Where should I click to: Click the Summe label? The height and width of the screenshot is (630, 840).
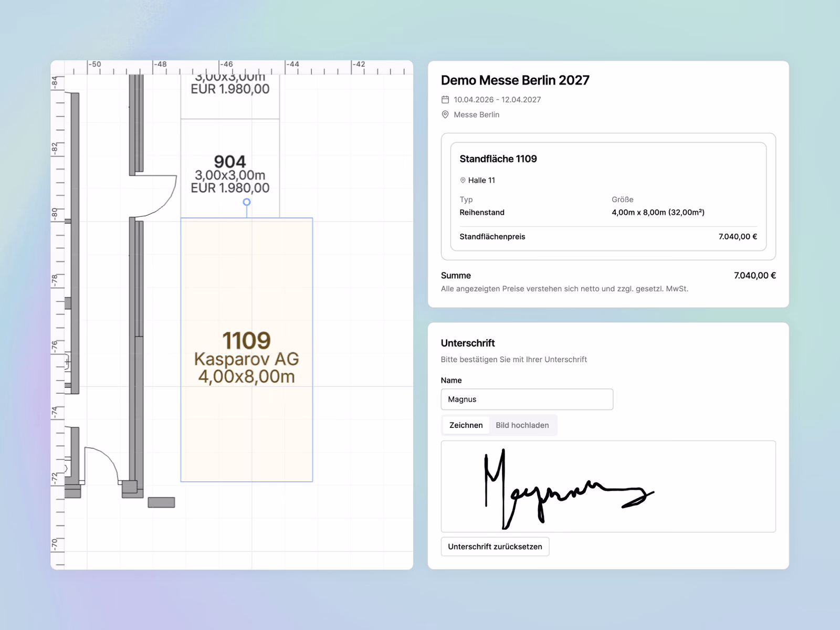click(x=456, y=276)
